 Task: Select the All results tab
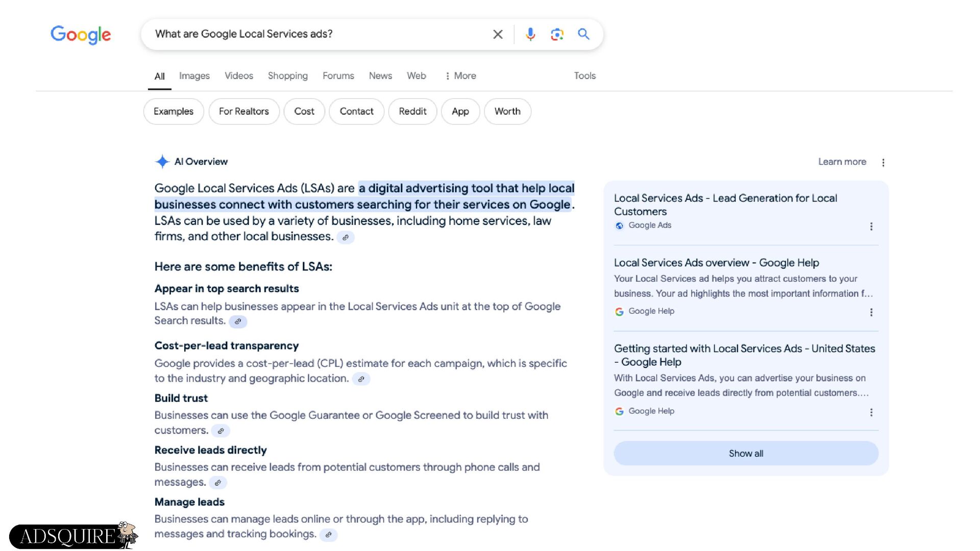click(x=159, y=76)
